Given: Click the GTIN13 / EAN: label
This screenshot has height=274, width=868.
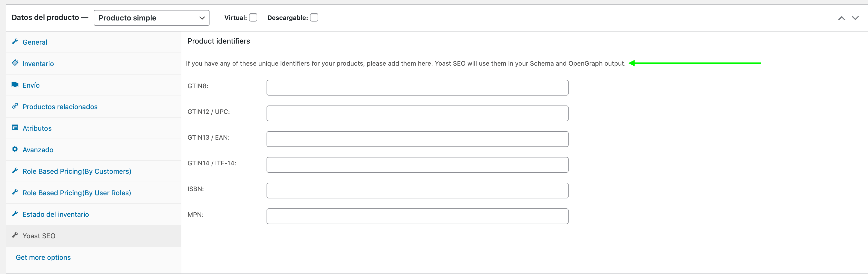Looking at the screenshot, I should pyautogui.click(x=208, y=138).
